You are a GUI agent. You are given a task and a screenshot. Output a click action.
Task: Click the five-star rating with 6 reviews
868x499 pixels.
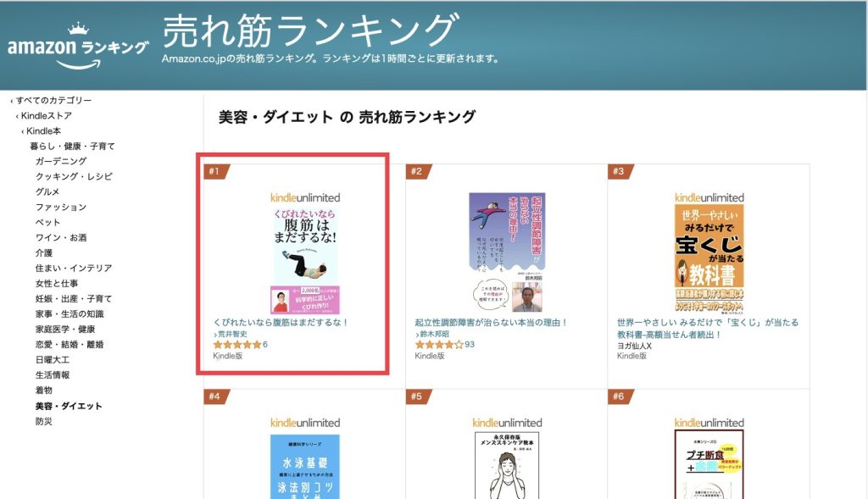[x=240, y=345]
